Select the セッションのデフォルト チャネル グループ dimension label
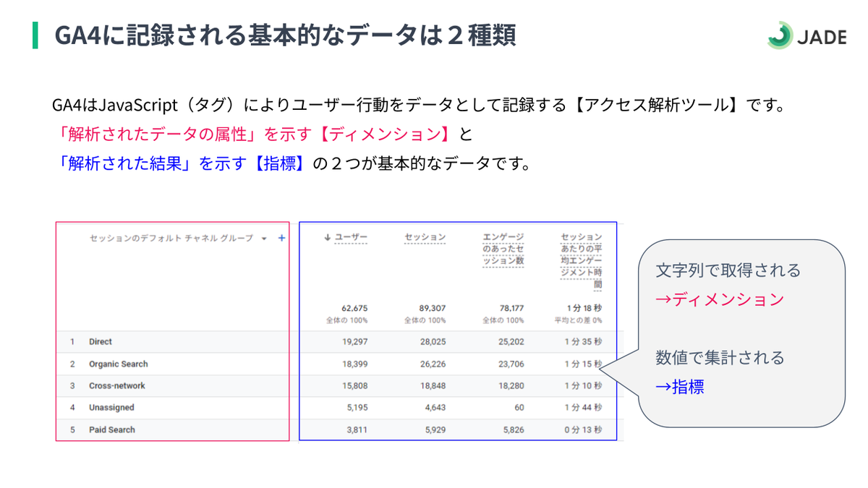Screen dimensions: 868x488 (171, 238)
